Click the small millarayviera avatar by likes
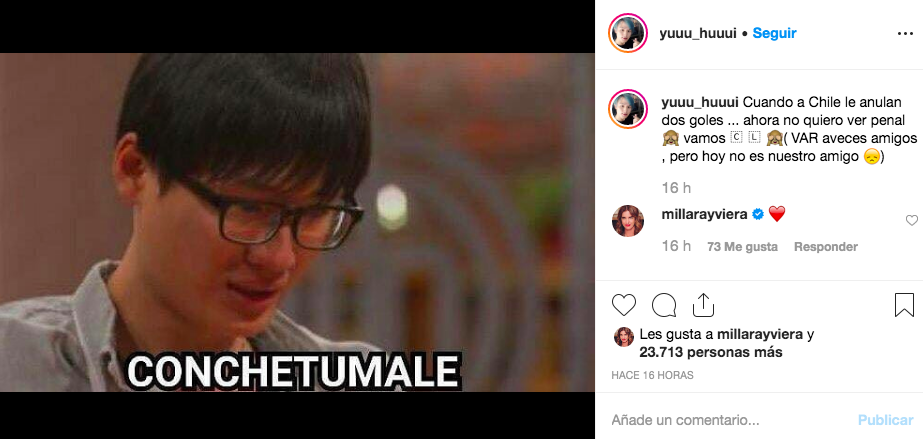The image size is (923, 439). click(x=623, y=337)
